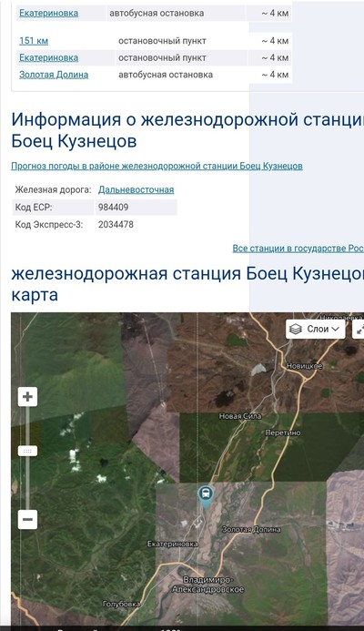The width and height of the screenshot is (364, 631).
Task: Click the map zoom in plus button
Action: click(x=27, y=397)
